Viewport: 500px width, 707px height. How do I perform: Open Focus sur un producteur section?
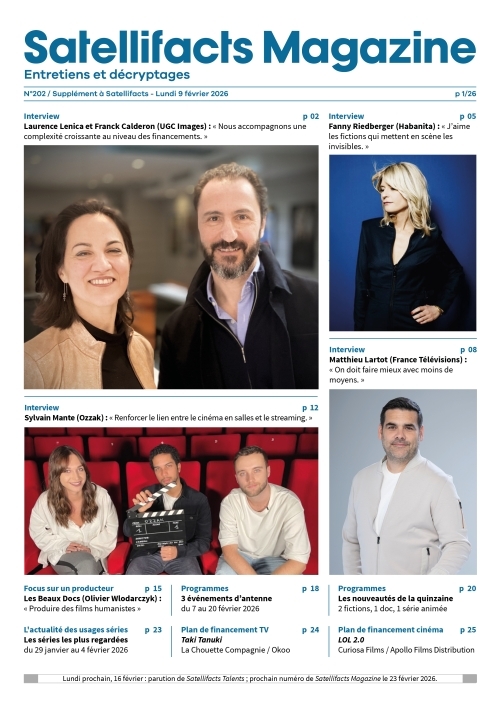69,588
